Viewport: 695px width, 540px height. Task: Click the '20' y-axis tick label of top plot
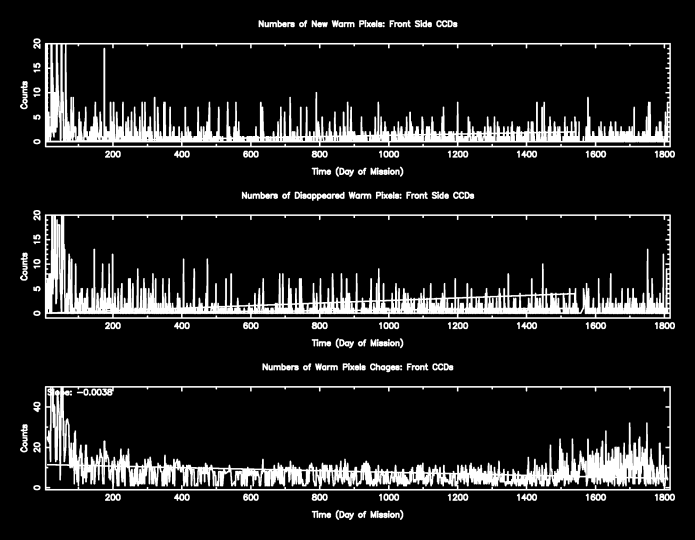point(37,43)
